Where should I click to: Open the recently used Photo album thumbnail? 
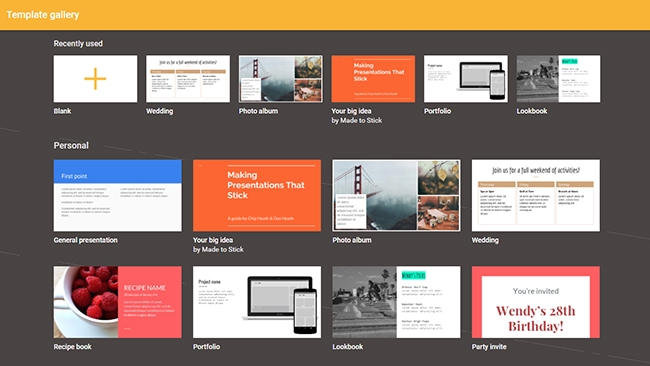pyautogui.click(x=281, y=79)
